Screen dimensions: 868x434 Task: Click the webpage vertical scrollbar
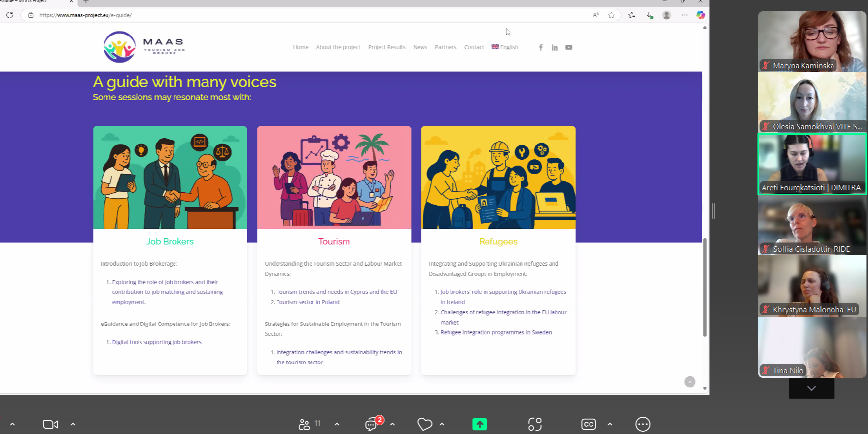(705, 288)
